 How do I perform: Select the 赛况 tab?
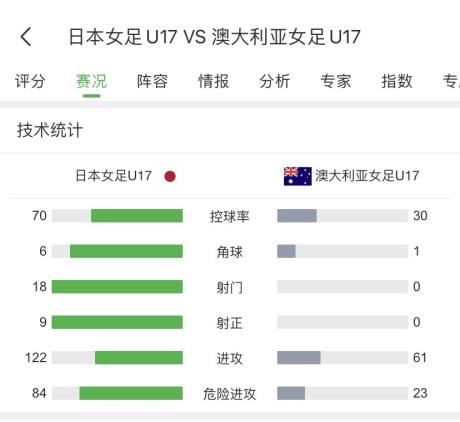coord(91,81)
